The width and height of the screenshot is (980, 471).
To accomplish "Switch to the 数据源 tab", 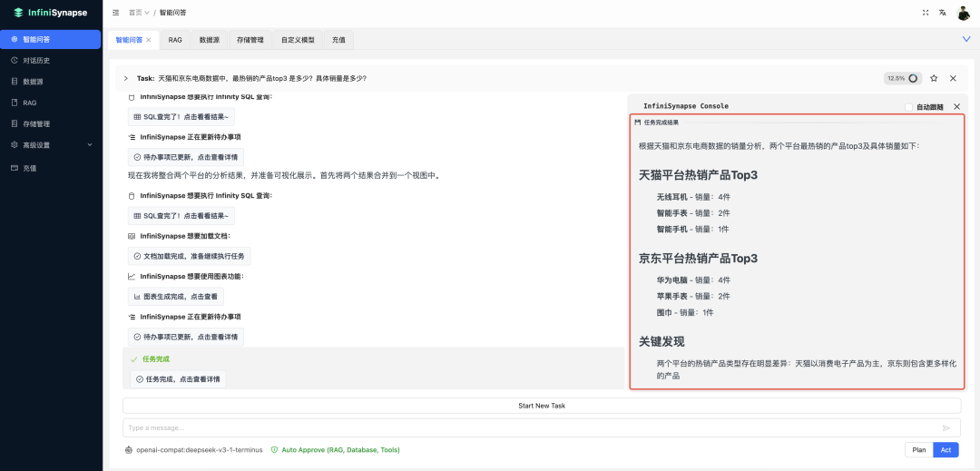I will pyautogui.click(x=210, y=40).
